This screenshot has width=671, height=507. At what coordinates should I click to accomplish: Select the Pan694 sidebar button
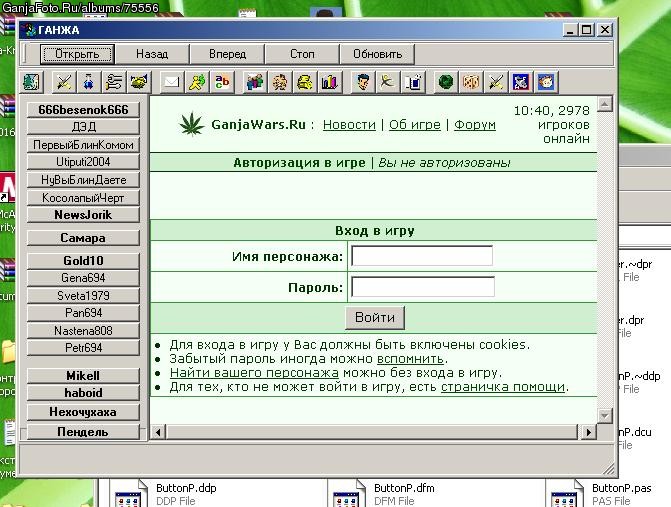pos(83,313)
